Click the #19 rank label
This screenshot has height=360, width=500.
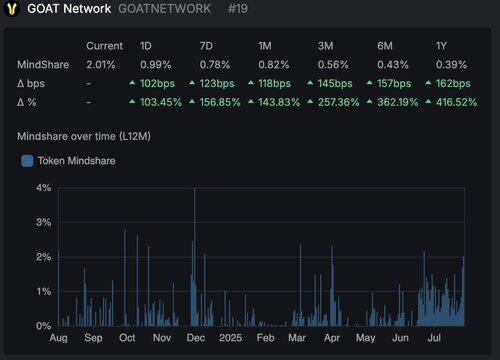(x=238, y=9)
